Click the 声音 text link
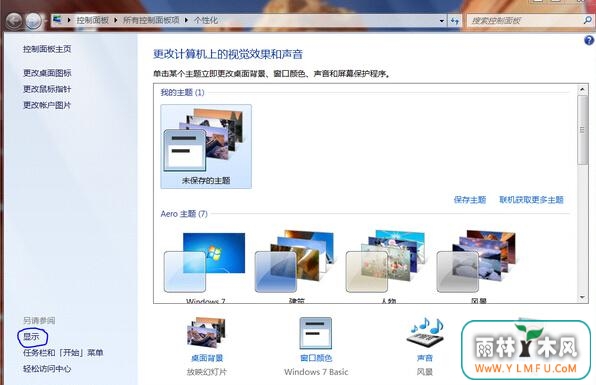Image resolution: width=596 pixels, height=385 pixels. click(425, 358)
